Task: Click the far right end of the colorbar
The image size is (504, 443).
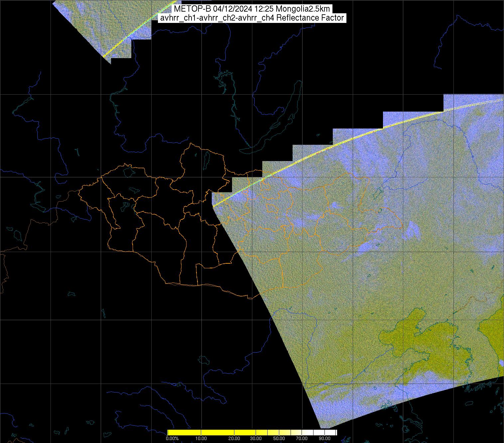Action: click(336, 432)
